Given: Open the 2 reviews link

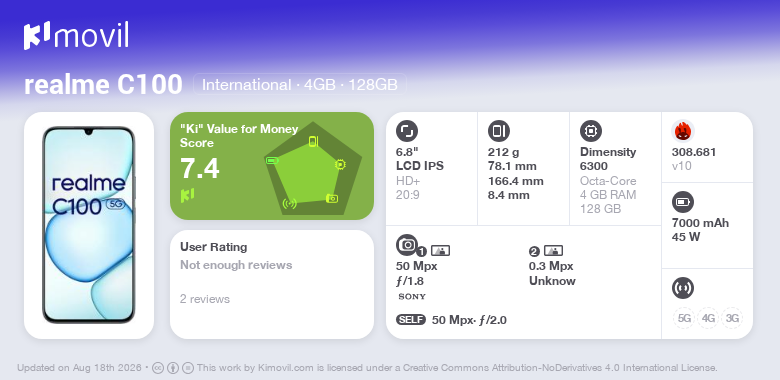Looking at the screenshot, I should [205, 299].
